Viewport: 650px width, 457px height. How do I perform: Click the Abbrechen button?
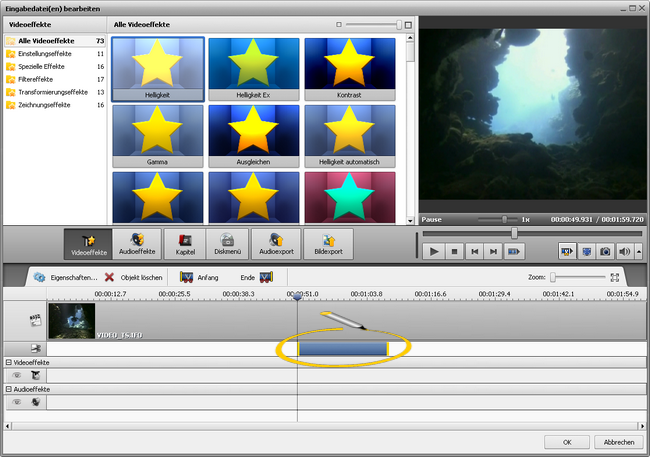point(618,442)
